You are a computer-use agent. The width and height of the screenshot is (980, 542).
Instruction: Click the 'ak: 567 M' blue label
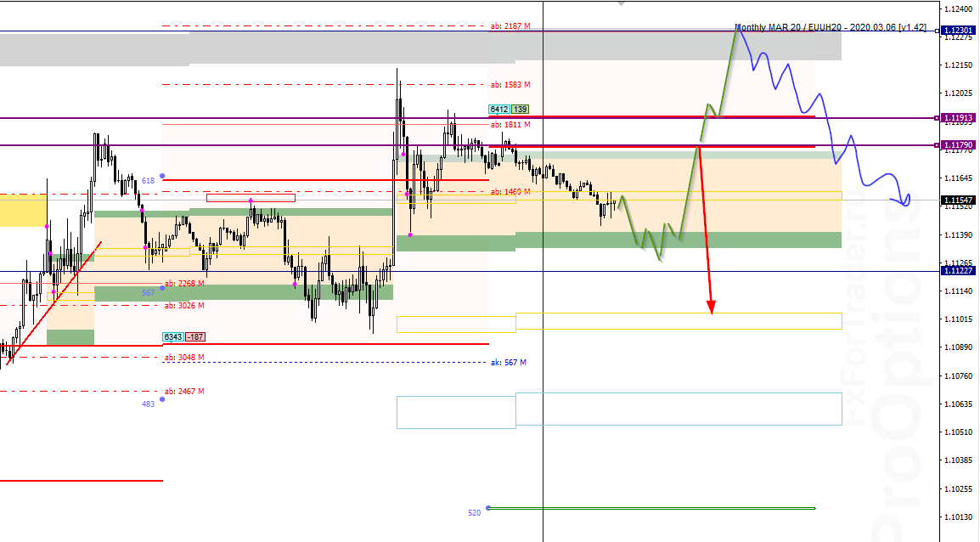click(508, 363)
